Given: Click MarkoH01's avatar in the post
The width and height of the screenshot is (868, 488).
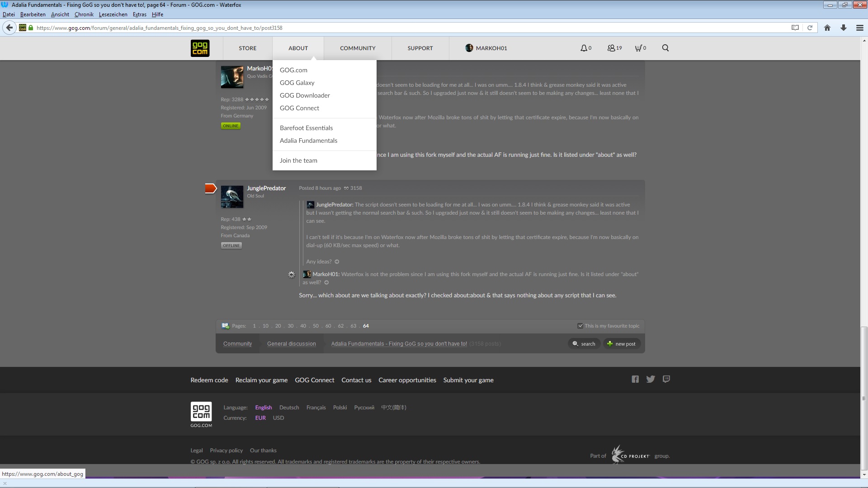Looking at the screenshot, I should 232,77.
